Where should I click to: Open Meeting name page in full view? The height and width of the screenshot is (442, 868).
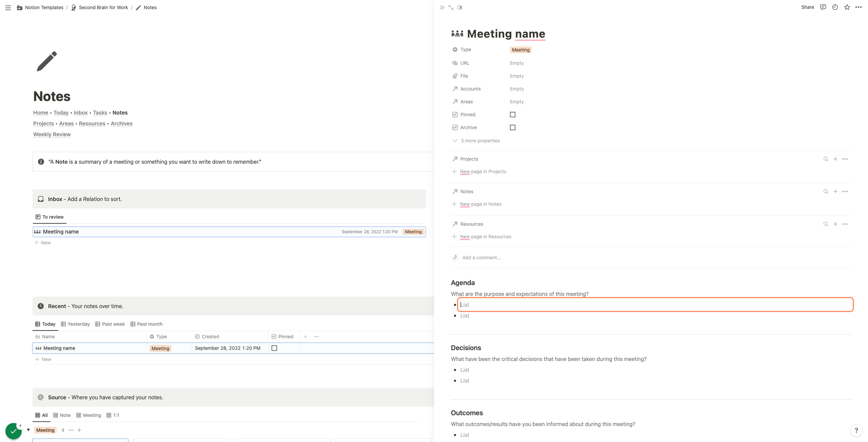coord(451,7)
